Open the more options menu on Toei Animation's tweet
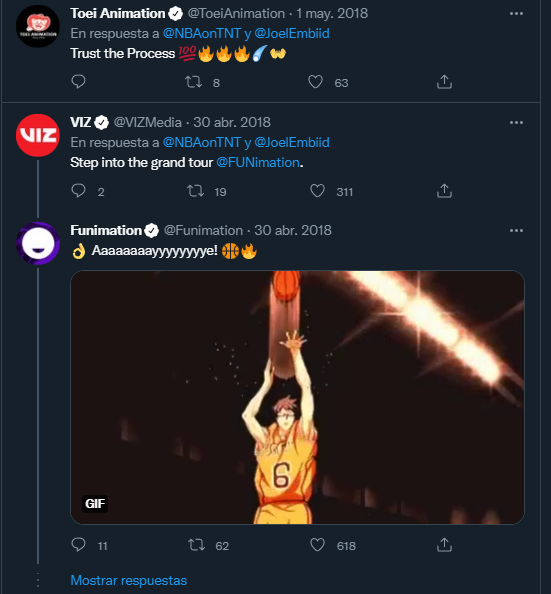Image resolution: width=551 pixels, height=594 pixels. pyautogui.click(x=516, y=14)
